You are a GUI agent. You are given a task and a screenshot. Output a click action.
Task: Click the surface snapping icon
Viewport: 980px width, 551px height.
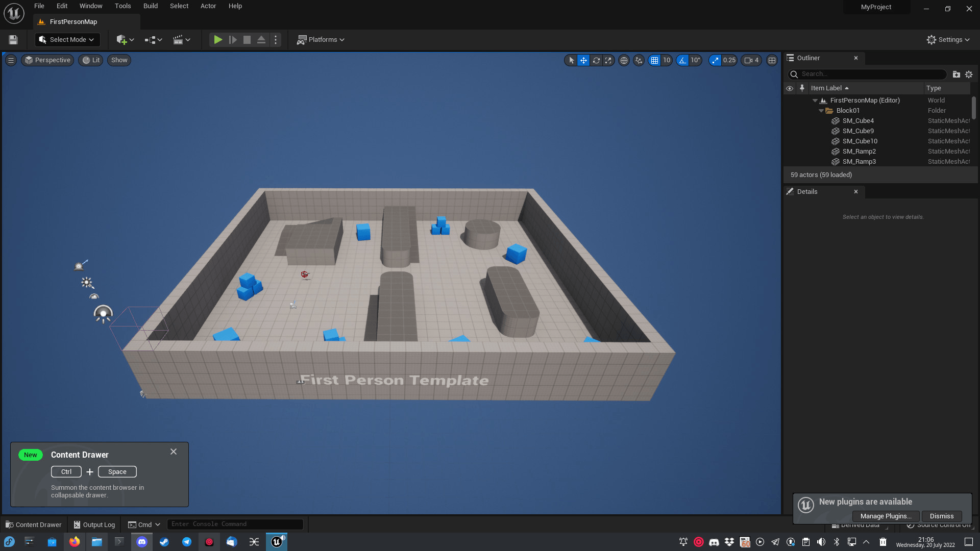click(x=639, y=60)
